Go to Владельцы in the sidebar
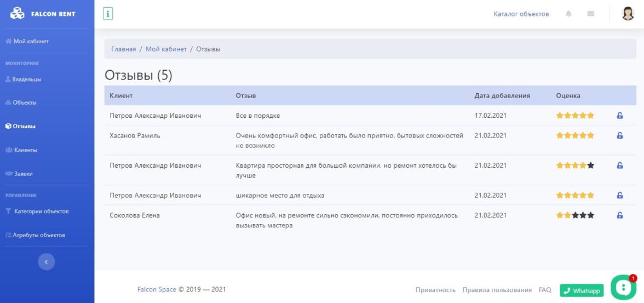The width and height of the screenshot is (644, 303). click(27, 79)
